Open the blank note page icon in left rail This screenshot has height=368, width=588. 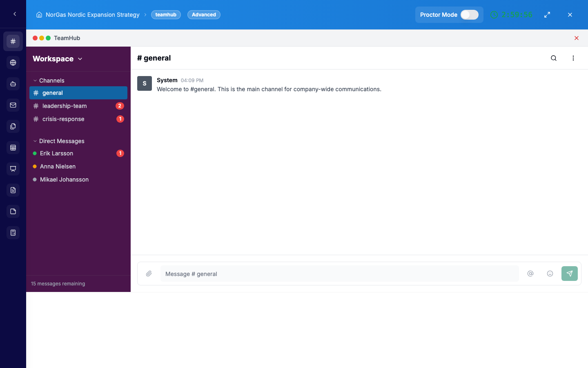pyautogui.click(x=13, y=211)
